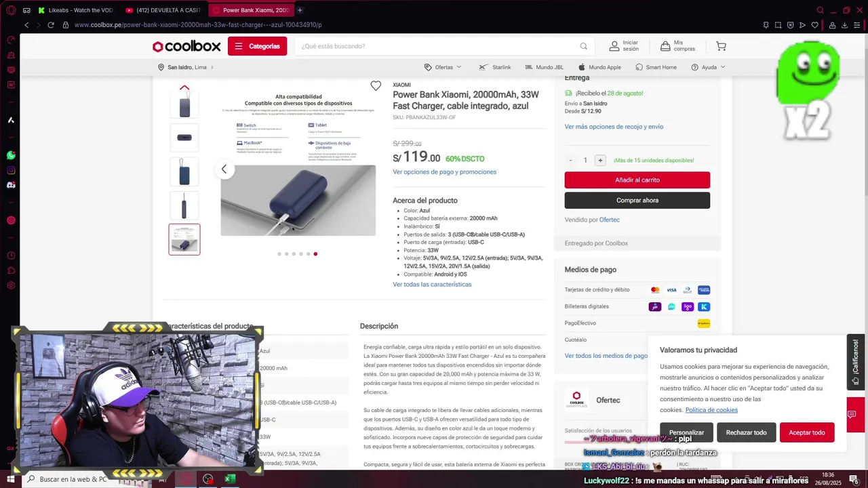Click Personalizar cookies button
Image resolution: width=868 pixels, height=488 pixels.
(686, 432)
